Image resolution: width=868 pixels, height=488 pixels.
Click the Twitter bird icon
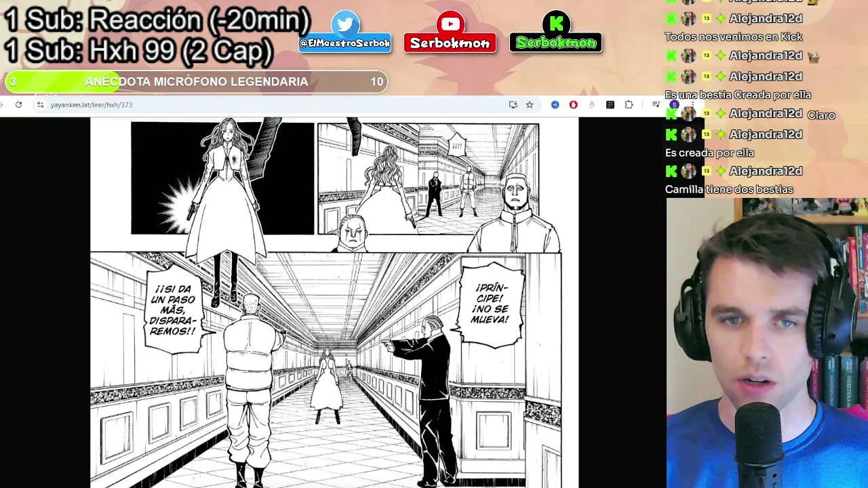tap(346, 24)
